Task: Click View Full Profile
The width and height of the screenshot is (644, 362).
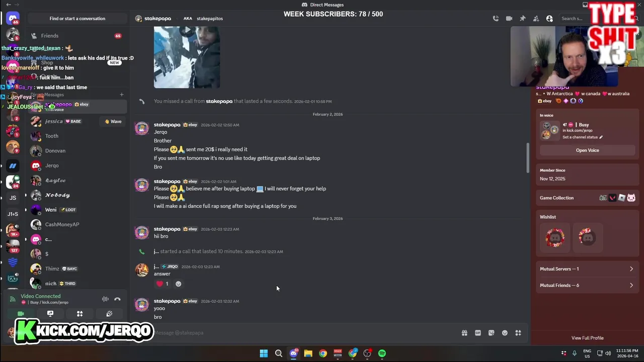Action: click(587, 338)
